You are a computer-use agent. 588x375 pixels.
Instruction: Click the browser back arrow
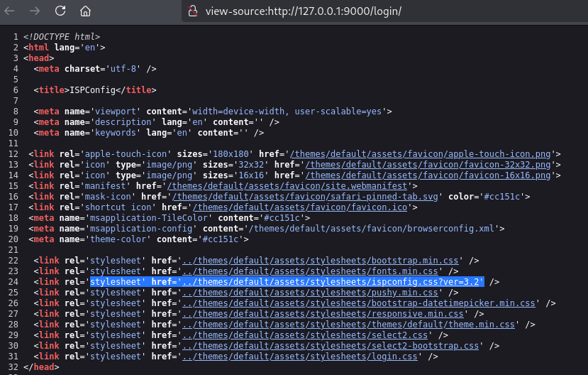click(10, 11)
